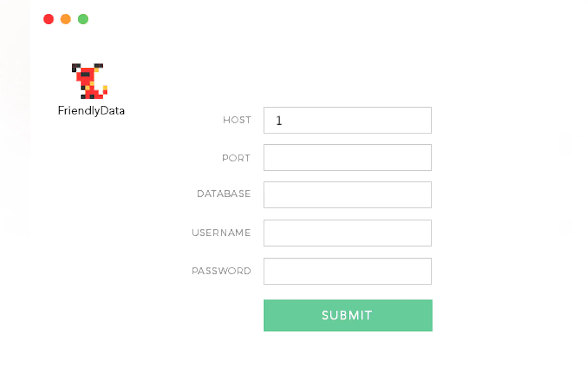Focus the Password input box
This screenshot has height=368, width=588.
347,271
